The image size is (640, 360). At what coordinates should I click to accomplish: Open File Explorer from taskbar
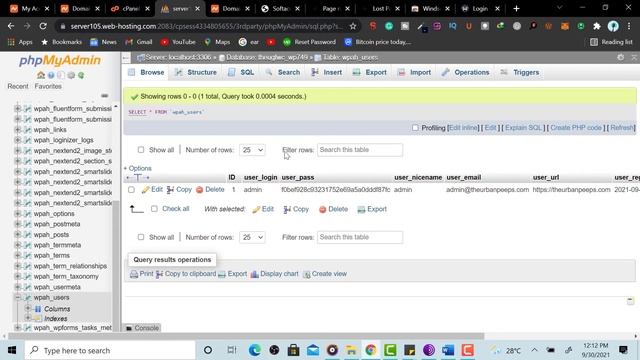pyautogui.click(x=351, y=350)
